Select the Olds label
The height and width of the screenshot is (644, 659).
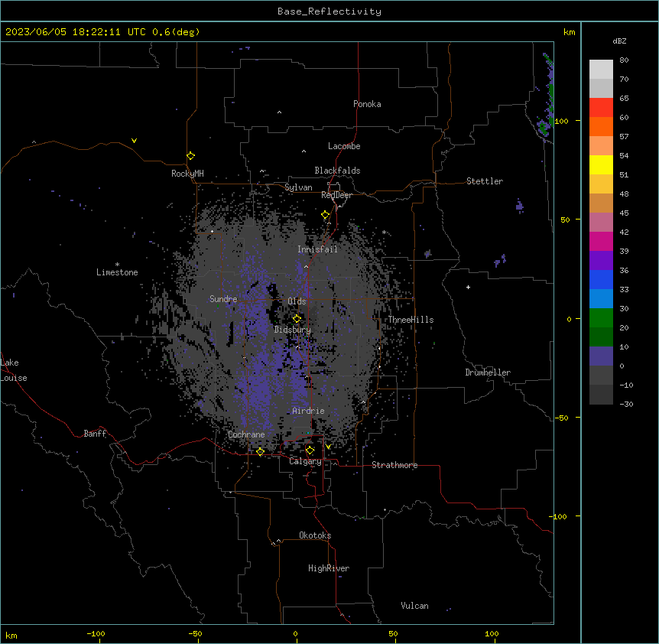pos(297,301)
